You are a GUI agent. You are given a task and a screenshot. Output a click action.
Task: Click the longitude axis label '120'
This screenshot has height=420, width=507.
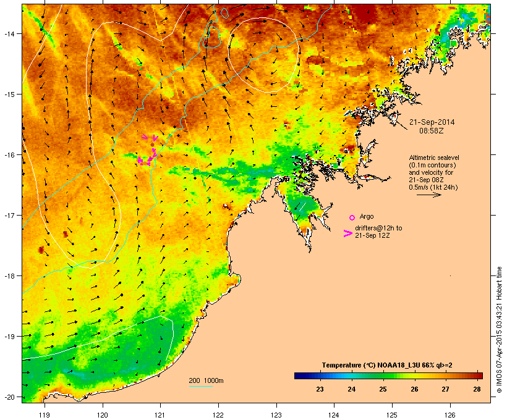click(x=103, y=415)
